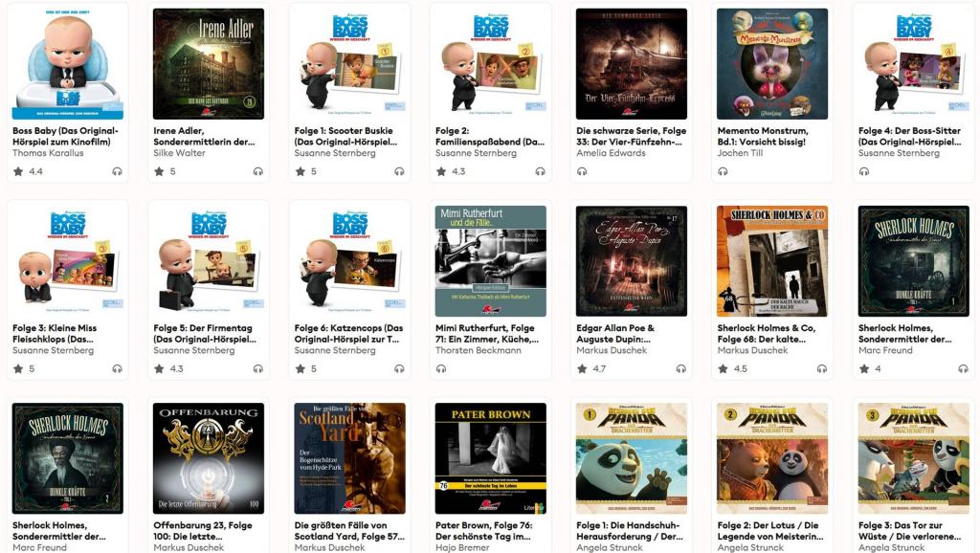Open Der Vier-Fünfzehn-Express cover image
This screenshot has height=553, width=980.
pyautogui.click(x=632, y=64)
